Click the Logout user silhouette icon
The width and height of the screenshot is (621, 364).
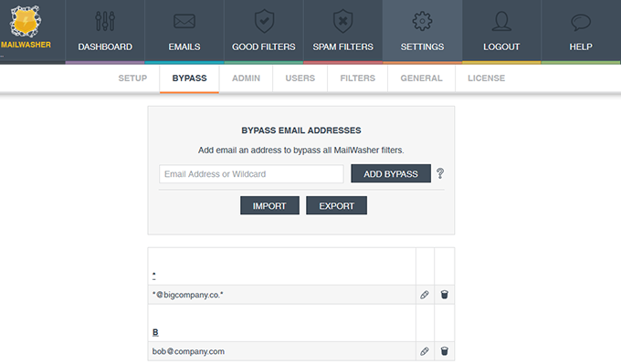pyautogui.click(x=501, y=21)
